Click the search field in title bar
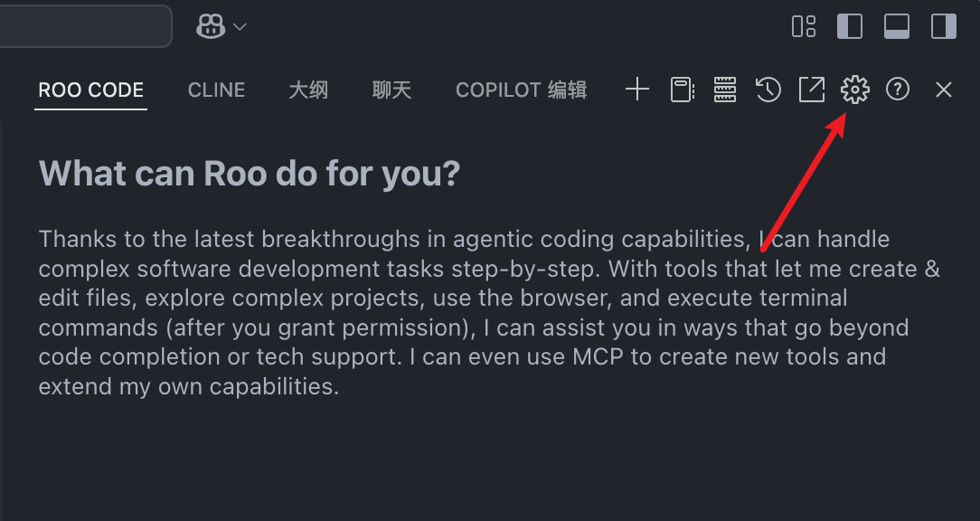980x521 pixels. coord(81,26)
